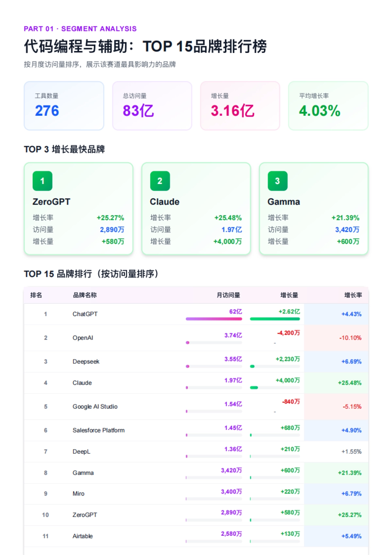The height and width of the screenshot is (555, 392).
Task: Select the 总访问量 83亿 stat card
Action: pyautogui.click(x=152, y=106)
